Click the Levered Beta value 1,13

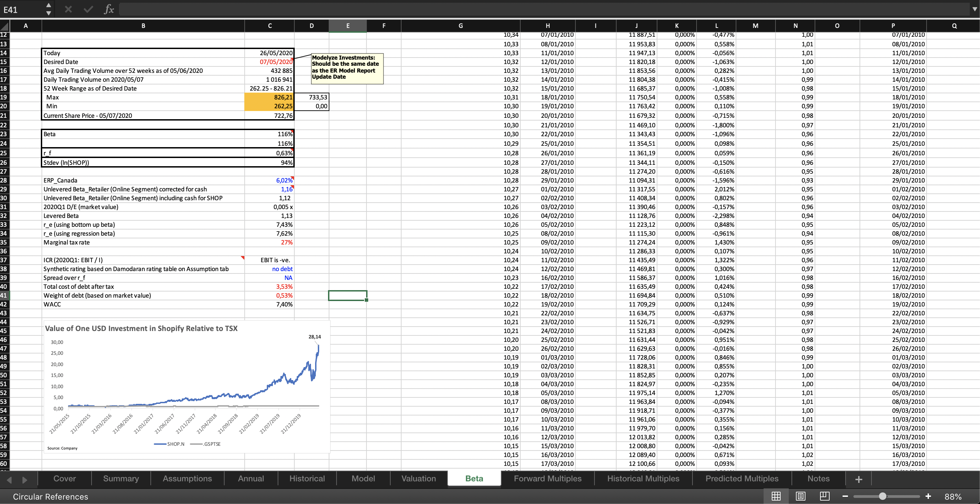coord(269,216)
